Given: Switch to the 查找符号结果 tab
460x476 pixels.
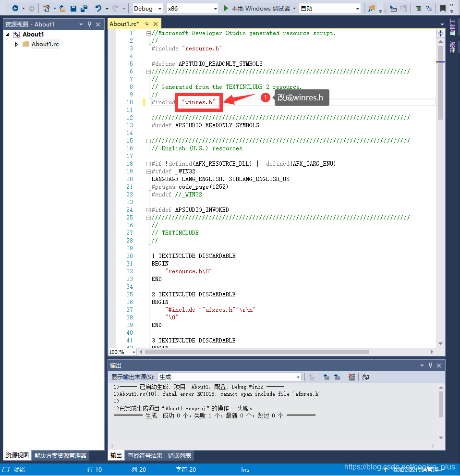Looking at the screenshot, I should click(x=145, y=456).
